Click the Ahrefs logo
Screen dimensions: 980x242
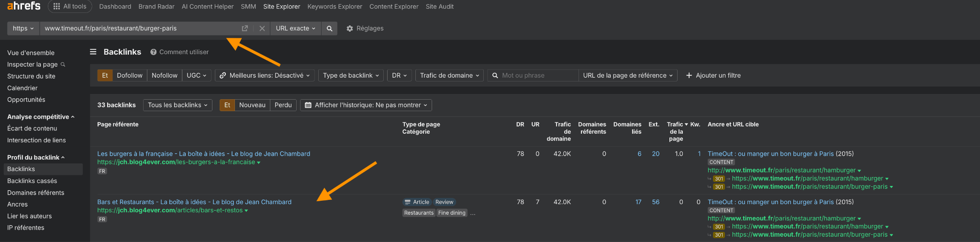(24, 6)
